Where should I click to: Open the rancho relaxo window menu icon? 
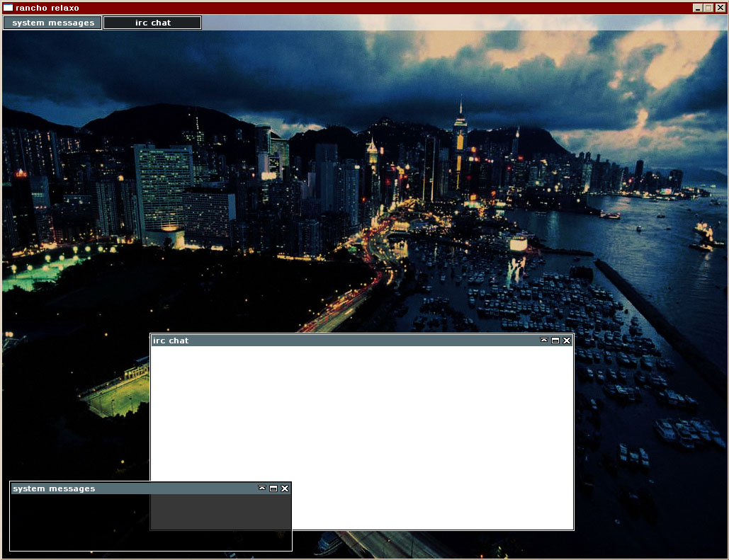click(x=8, y=8)
